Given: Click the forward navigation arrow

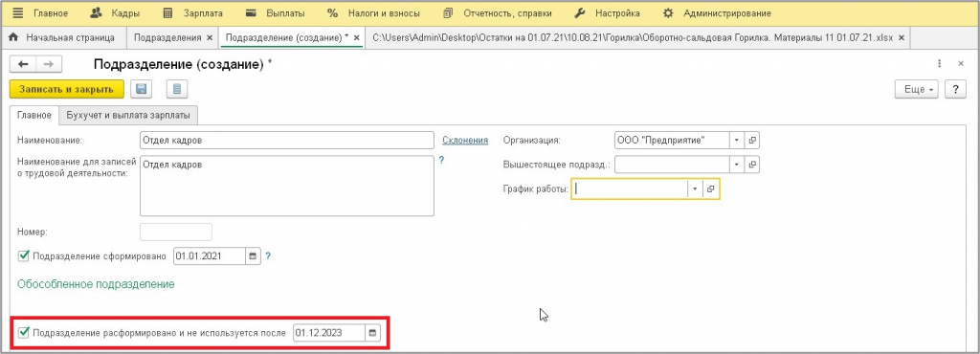Looking at the screenshot, I should point(49,64).
